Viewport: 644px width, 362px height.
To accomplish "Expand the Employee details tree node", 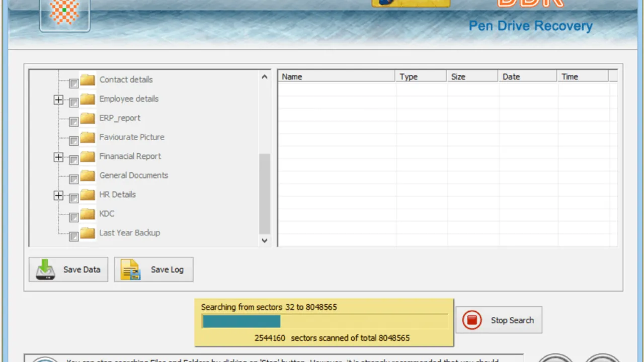I will click(58, 100).
